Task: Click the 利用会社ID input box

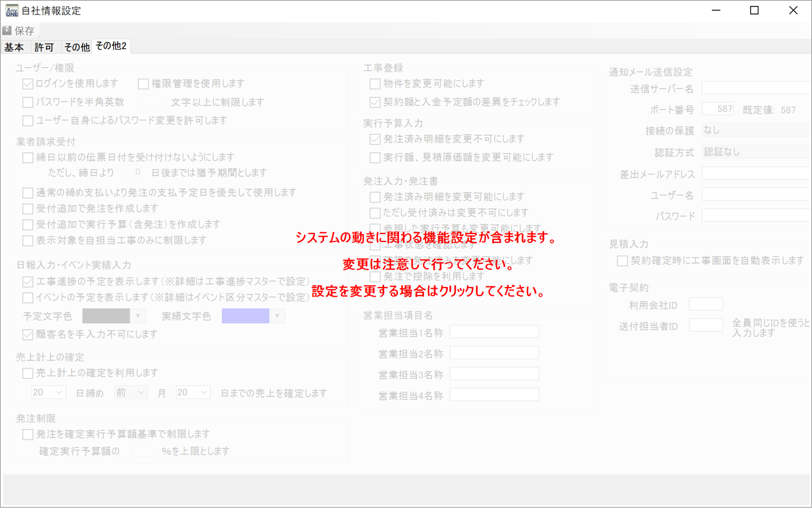Action: [x=705, y=304]
